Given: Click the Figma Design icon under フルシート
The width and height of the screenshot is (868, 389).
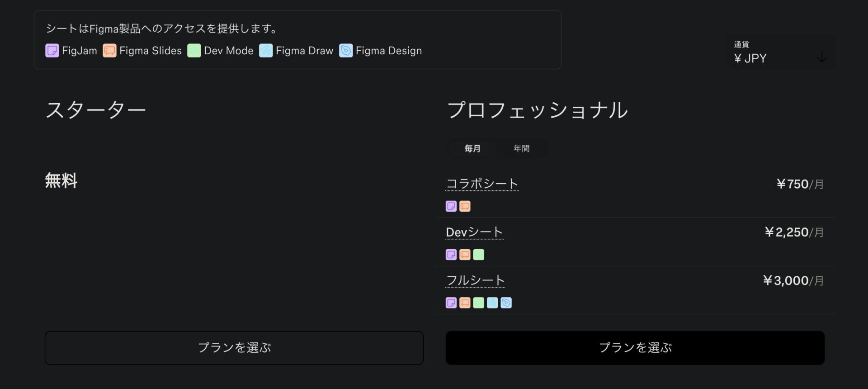Looking at the screenshot, I should pos(506,303).
